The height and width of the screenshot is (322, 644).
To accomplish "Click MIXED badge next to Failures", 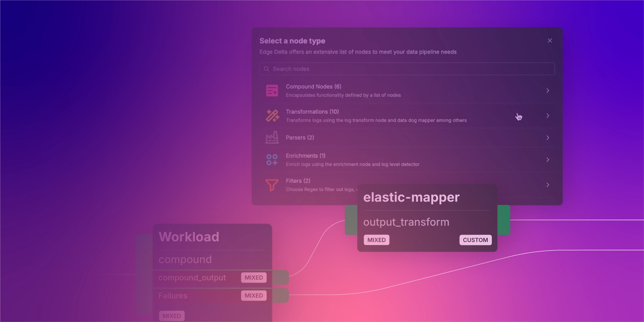I will coord(254,295).
